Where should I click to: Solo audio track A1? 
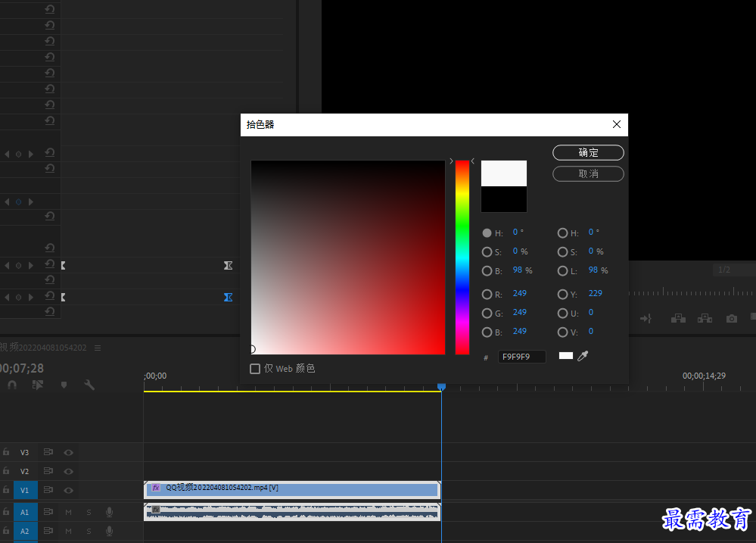tap(89, 512)
